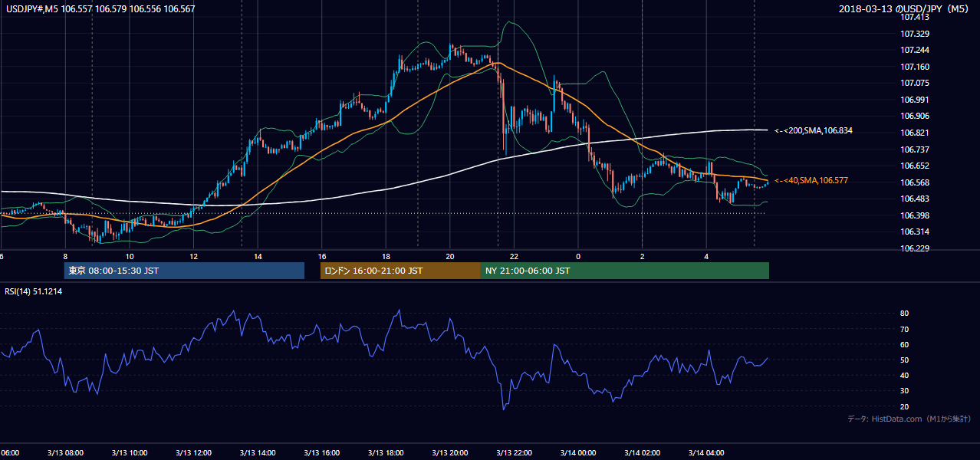This screenshot has width=980, height=460.
Task: Click the chart title '2018-03-13 のUSD/JPY (M5)'
Action: tap(906, 9)
